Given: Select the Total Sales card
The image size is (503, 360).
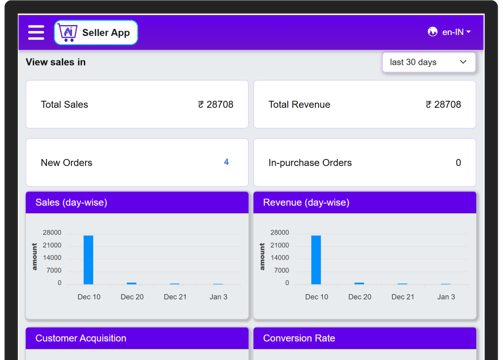Looking at the screenshot, I should [137, 104].
